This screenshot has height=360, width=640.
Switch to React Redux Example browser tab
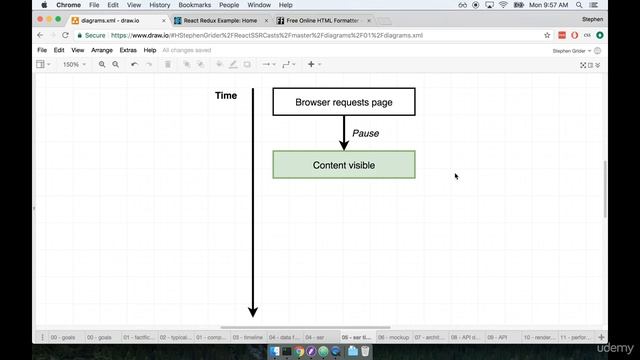tap(220, 20)
